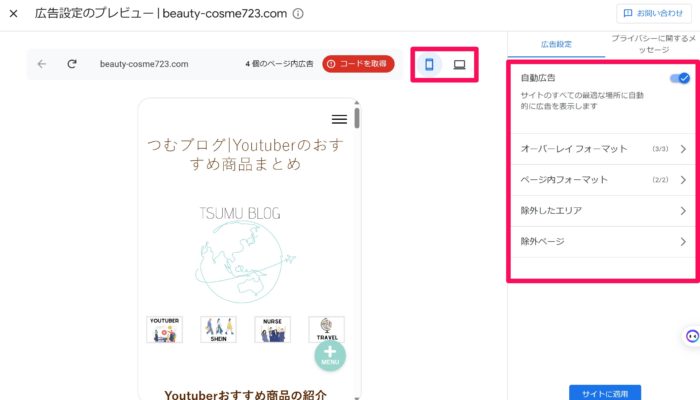Click the blue サイトに適用 button

pos(605,393)
